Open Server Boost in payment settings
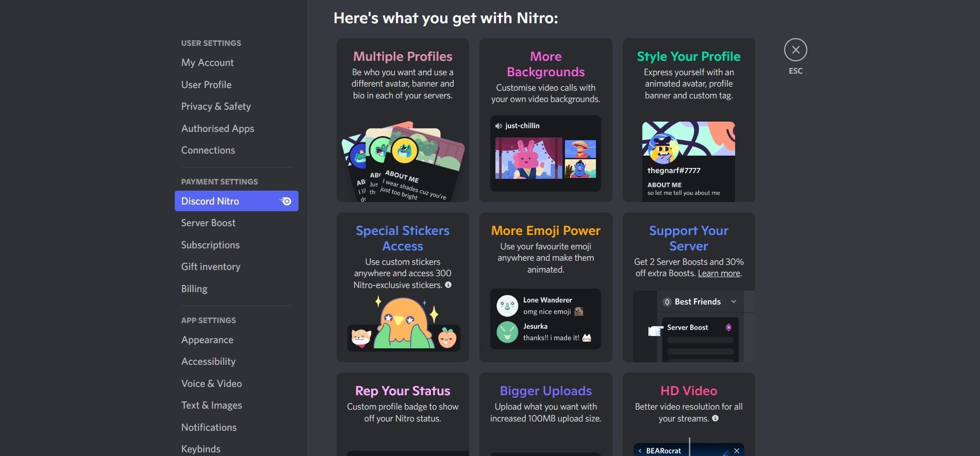 coord(208,223)
